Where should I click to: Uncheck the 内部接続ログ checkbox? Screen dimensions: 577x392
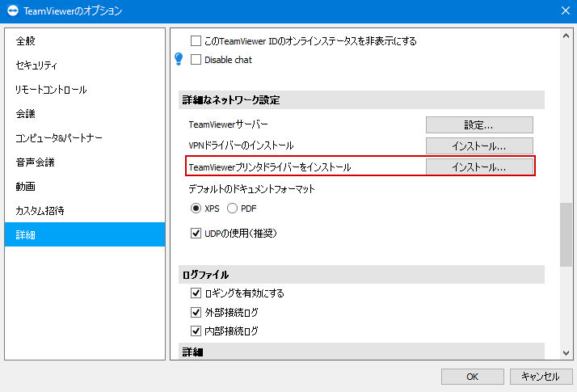point(196,331)
